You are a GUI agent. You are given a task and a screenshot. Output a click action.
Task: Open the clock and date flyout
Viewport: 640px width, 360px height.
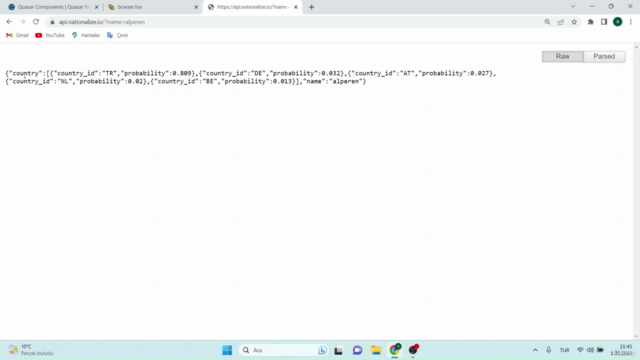pos(622,350)
